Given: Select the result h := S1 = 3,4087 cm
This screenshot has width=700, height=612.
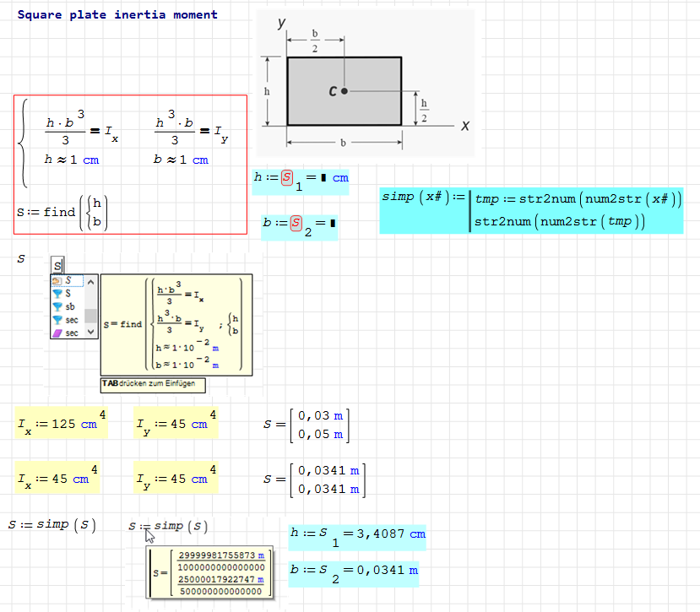Looking at the screenshot, I should [357, 535].
